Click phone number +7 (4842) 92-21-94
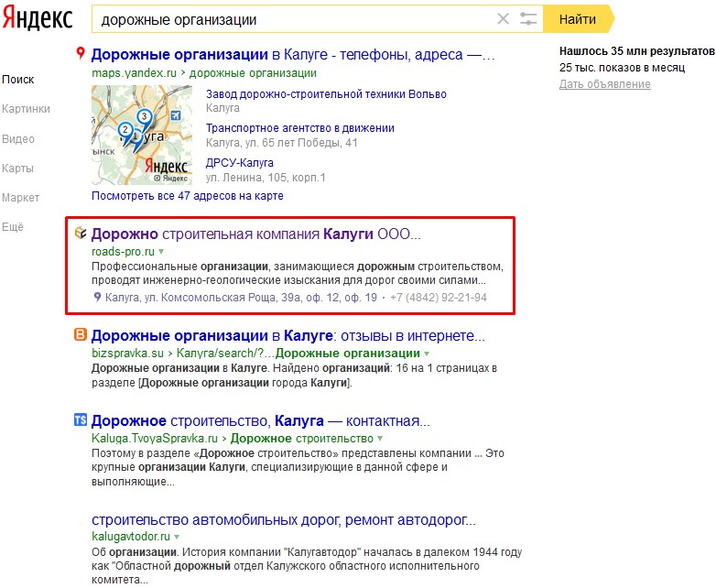The height and width of the screenshot is (588, 716). [439, 298]
